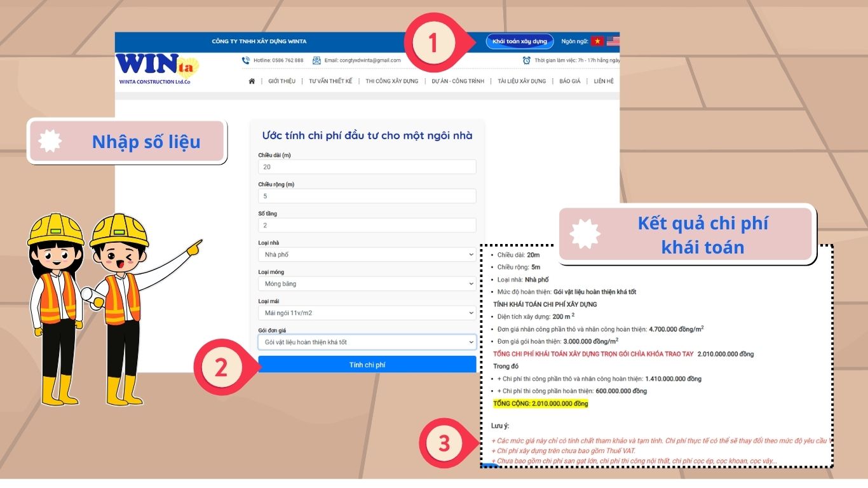Screen dimensions: 868x488
Task: Open the LIÊN HỆ menu item
Action: click(x=604, y=81)
